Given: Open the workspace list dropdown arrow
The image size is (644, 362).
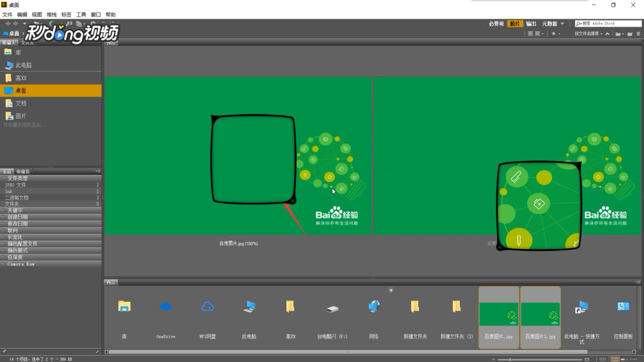Looking at the screenshot, I should (562, 23).
